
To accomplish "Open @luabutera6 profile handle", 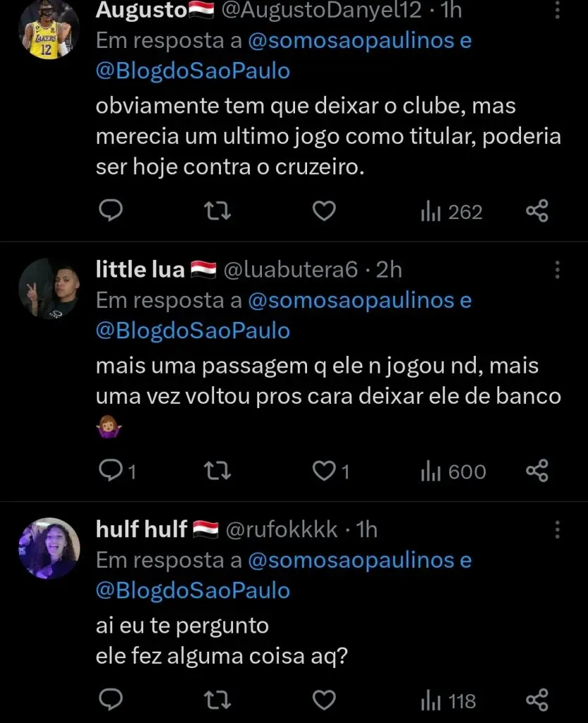I will click(291, 270).
